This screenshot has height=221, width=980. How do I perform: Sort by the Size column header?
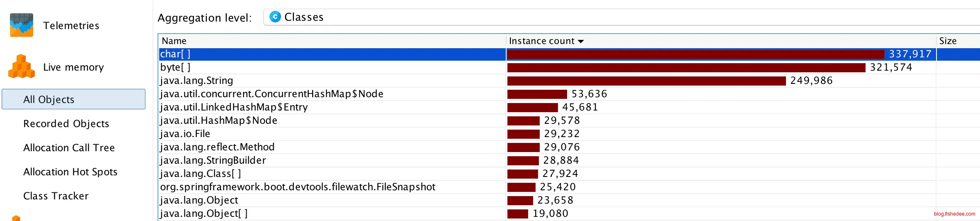(x=948, y=41)
